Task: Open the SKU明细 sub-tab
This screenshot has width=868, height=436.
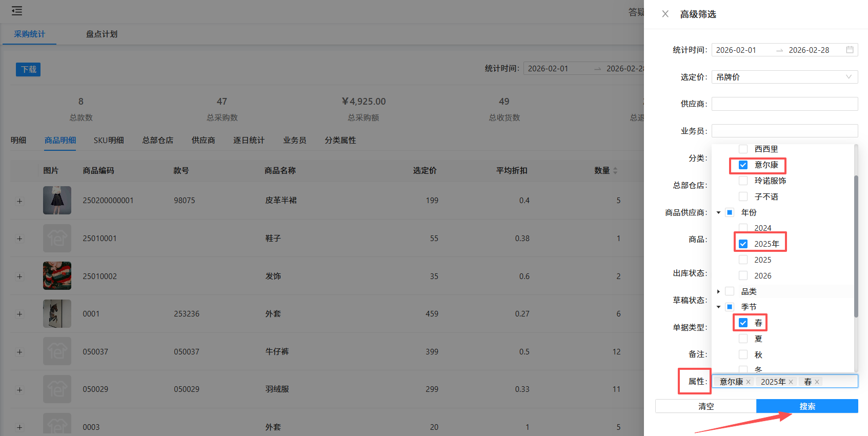Action: pyautogui.click(x=109, y=140)
